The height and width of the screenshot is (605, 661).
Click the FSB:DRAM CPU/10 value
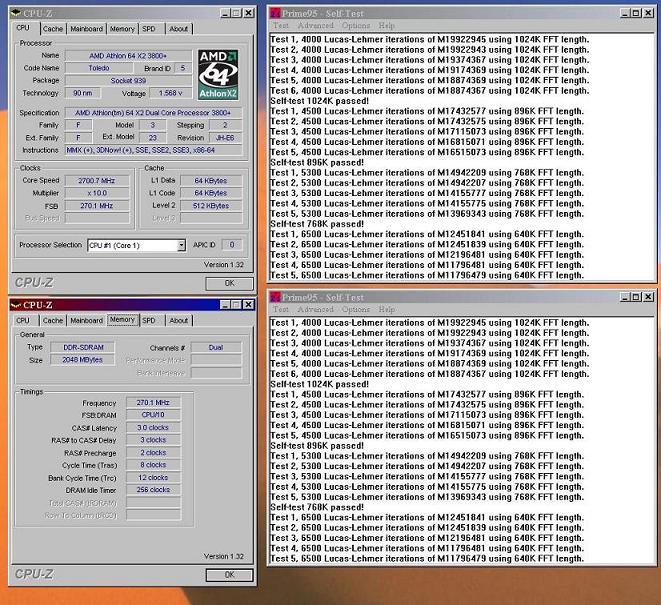pyautogui.click(x=153, y=415)
